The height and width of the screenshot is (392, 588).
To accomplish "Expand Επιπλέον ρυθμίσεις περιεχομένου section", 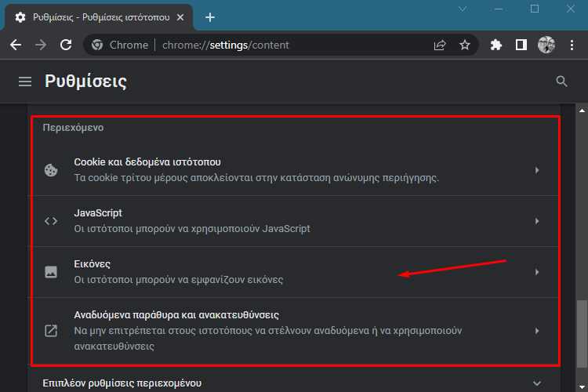I will [x=294, y=383].
